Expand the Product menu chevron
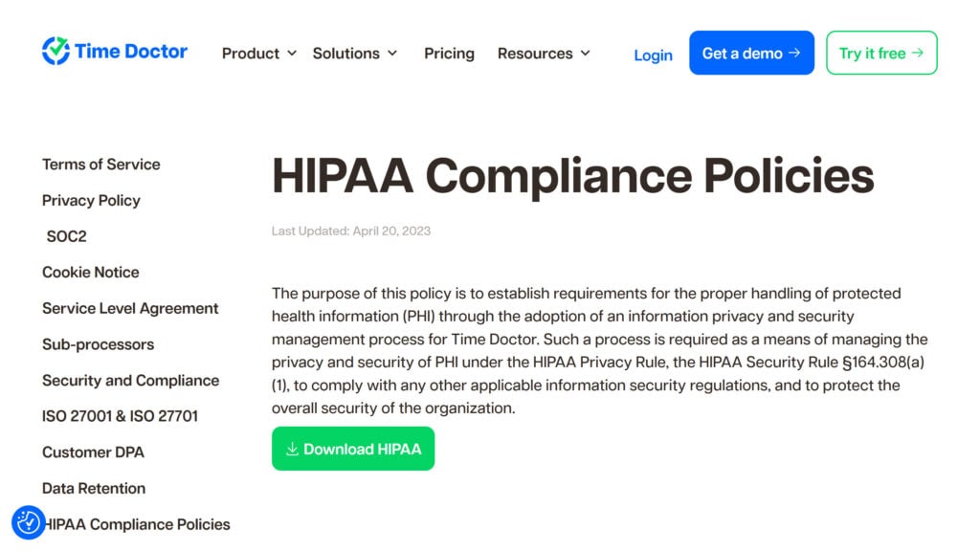 click(x=292, y=54)
